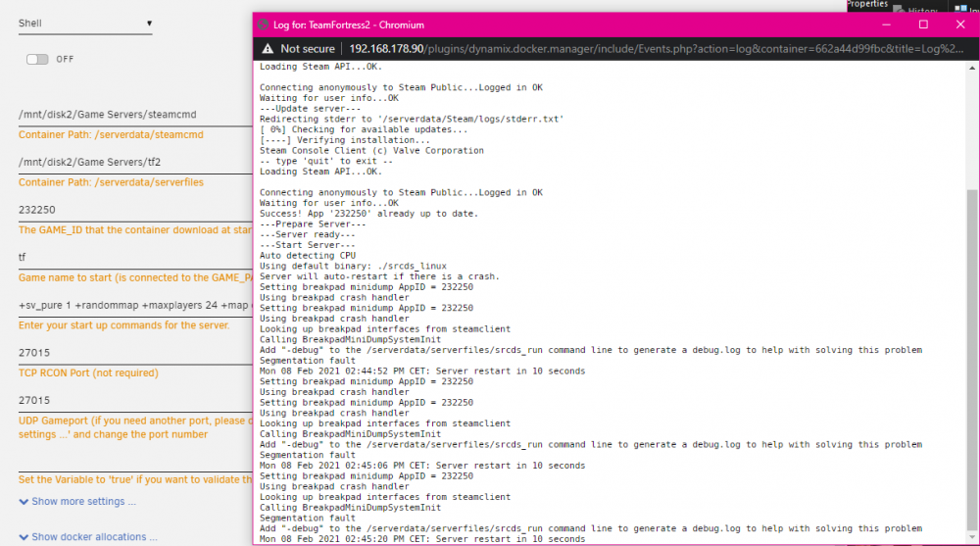
Task: Click the URL address in log window
Action: pos(656,49)
